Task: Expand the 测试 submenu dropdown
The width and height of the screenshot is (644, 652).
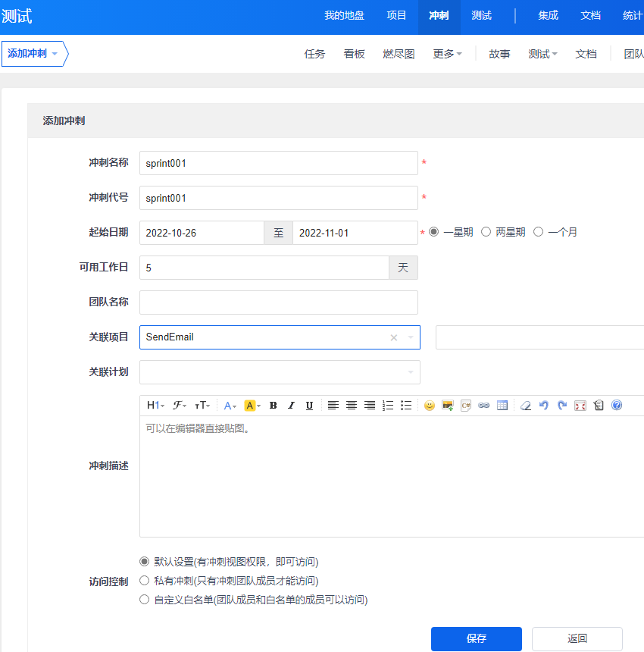Action: (542, 54)
